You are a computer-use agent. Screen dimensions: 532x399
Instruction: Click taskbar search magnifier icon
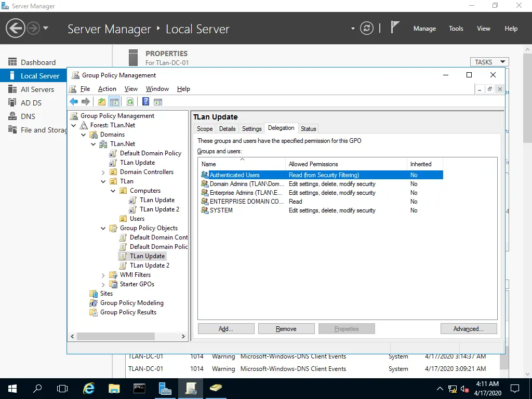click(x=37, y=389)
